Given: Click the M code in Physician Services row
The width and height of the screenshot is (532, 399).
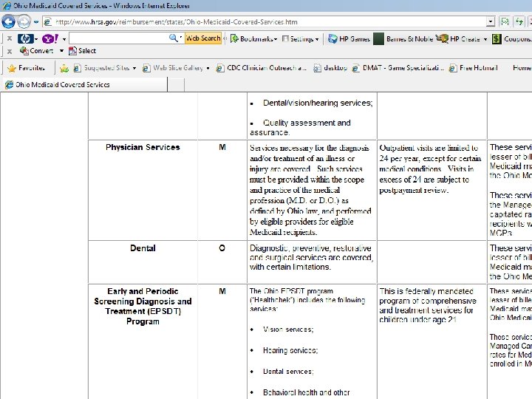Looking at the screenshot, I should pos(222,147).
